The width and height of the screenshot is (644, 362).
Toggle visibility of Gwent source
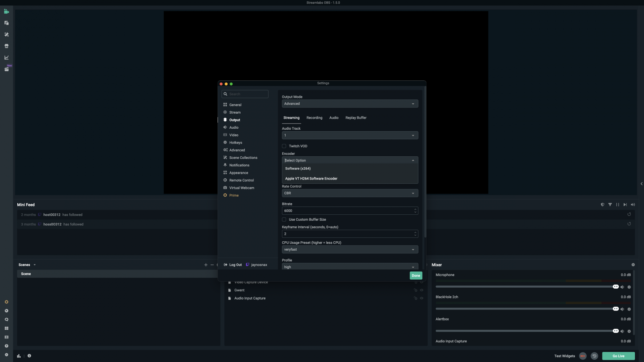(421, 290)
